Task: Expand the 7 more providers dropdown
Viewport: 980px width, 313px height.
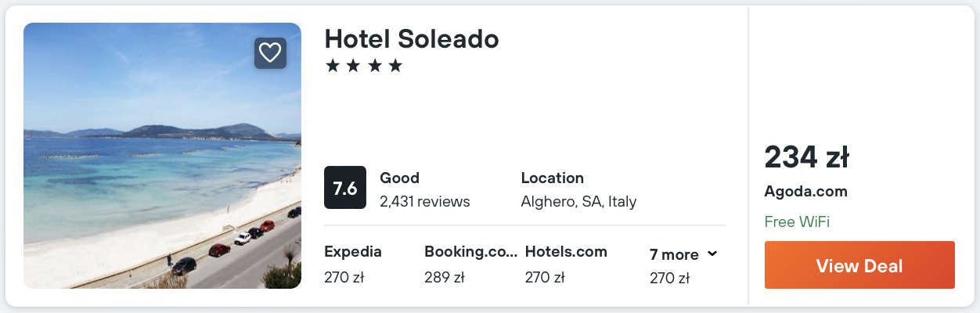Action: pyautogui.click(x=683, y=254)
